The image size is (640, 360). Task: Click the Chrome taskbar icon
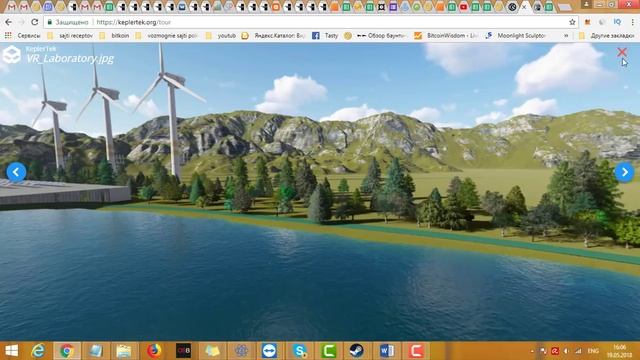[67, 351]
